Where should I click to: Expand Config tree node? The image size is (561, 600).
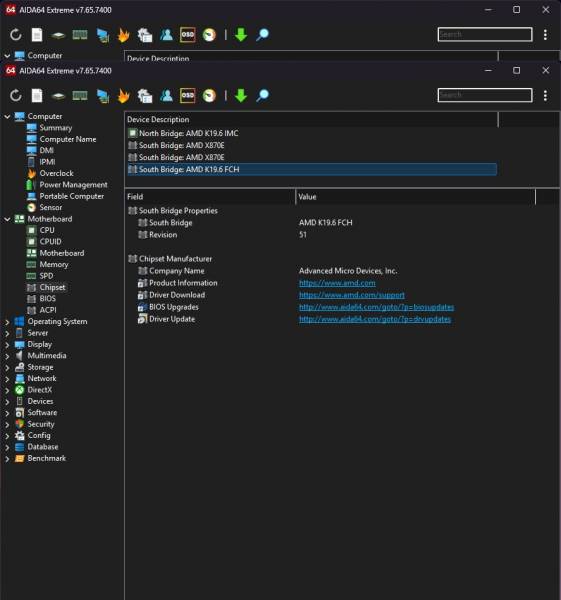coord(7,436)
